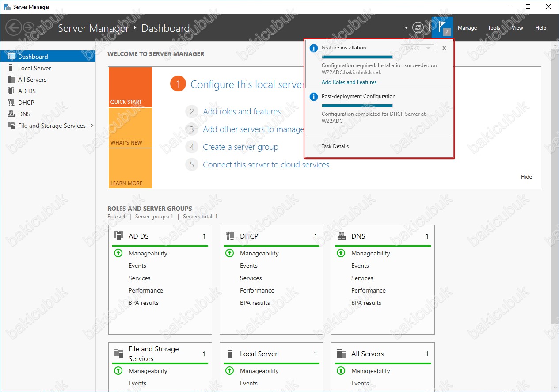Click Add Roles and Features notification link

[349, 82]
